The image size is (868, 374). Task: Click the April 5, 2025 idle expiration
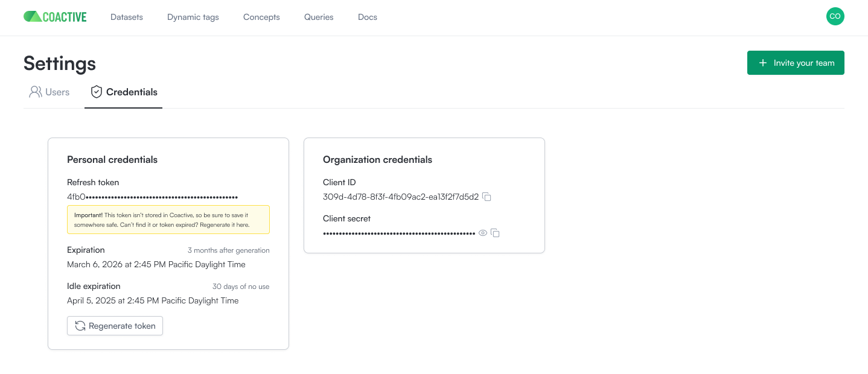(x=153, y=300)
